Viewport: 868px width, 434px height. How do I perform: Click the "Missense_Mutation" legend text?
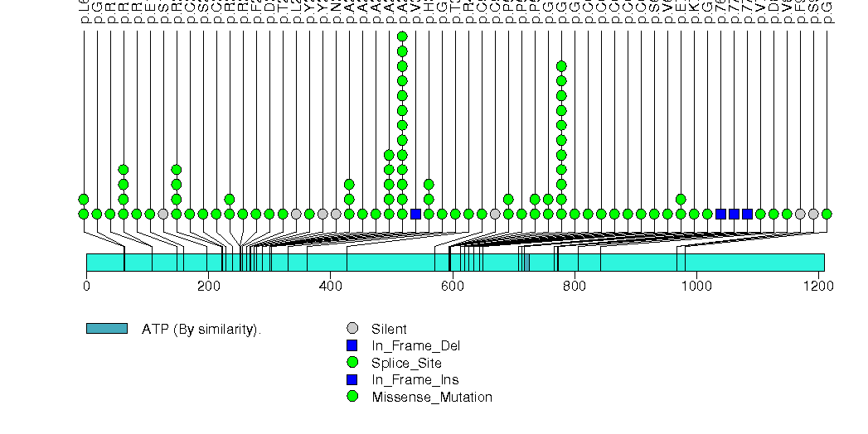[431, 397]
